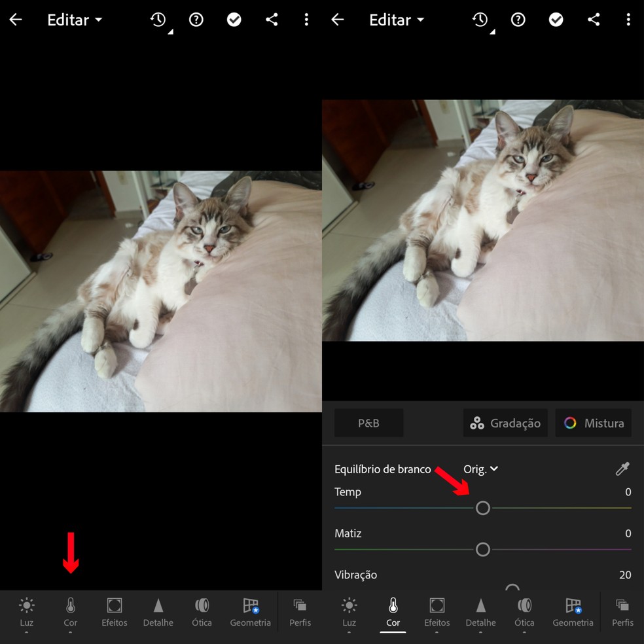Open Gradação color grading panel
The height and width of the screenshot is (644, 644).
pos(505,423)
